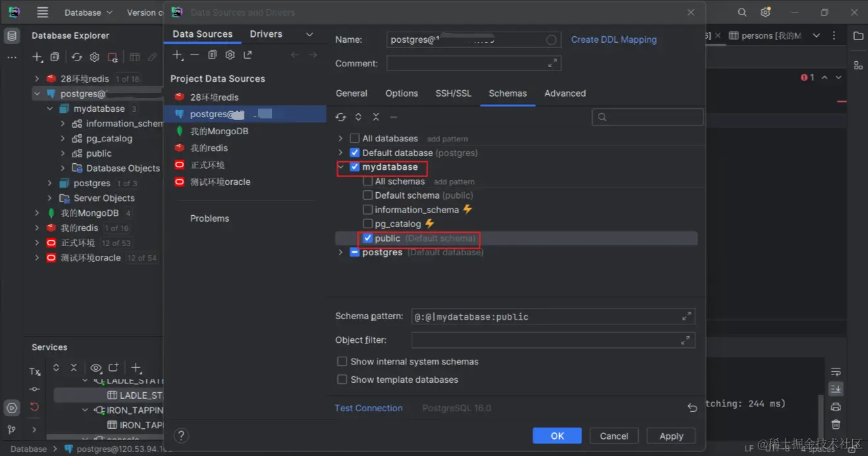Uncheck Default database (postgres) checkbox
The width and height of the screenshot is (868, 456).
(355, 153)
